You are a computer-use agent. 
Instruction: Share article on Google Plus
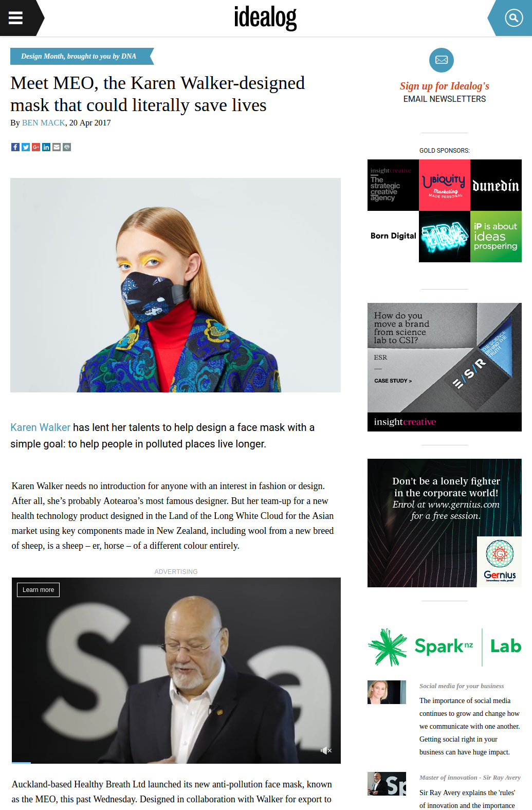click(x=36, y=147)
